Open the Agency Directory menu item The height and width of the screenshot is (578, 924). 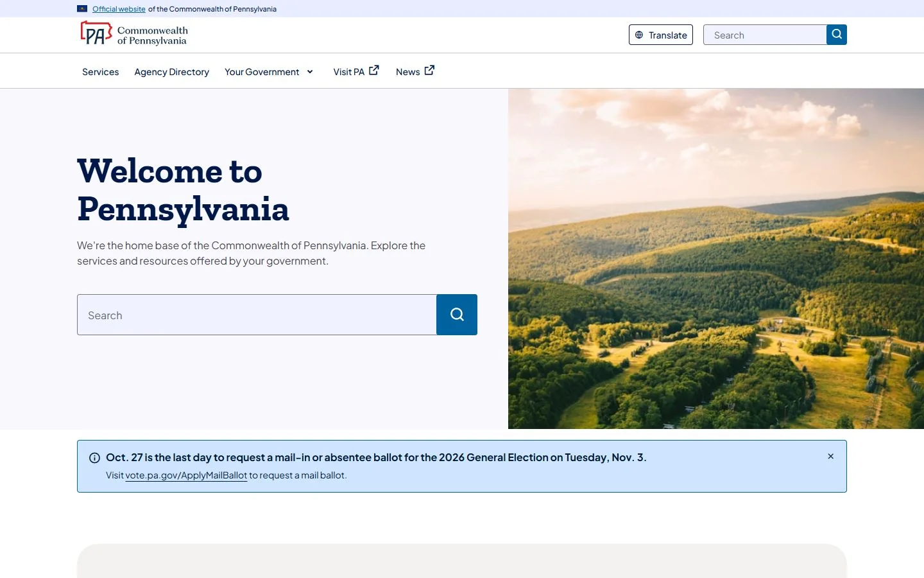point(172,72)
